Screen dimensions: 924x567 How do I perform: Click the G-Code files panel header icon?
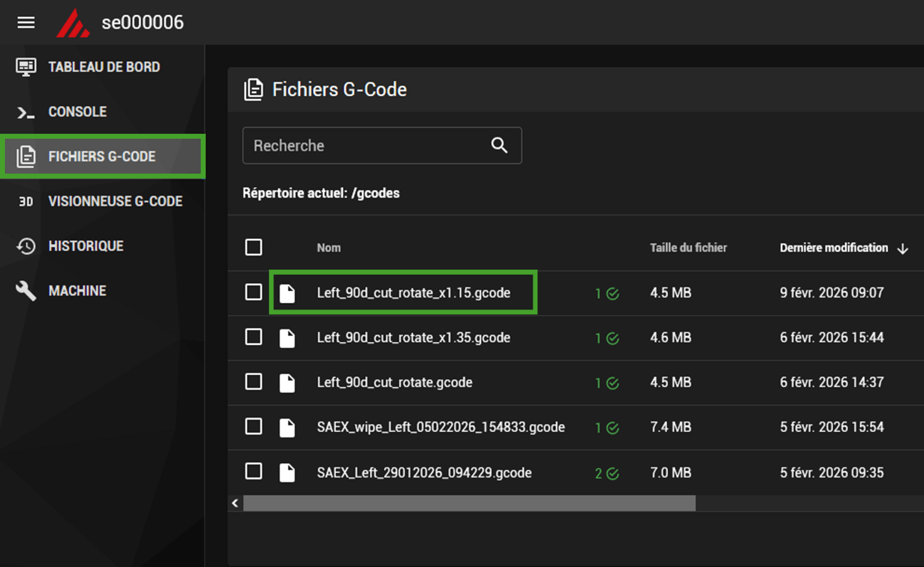(x=253, y=90)
